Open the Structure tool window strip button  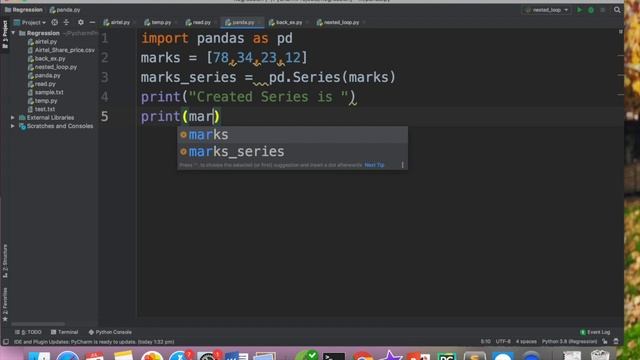[x=5, y=261]
